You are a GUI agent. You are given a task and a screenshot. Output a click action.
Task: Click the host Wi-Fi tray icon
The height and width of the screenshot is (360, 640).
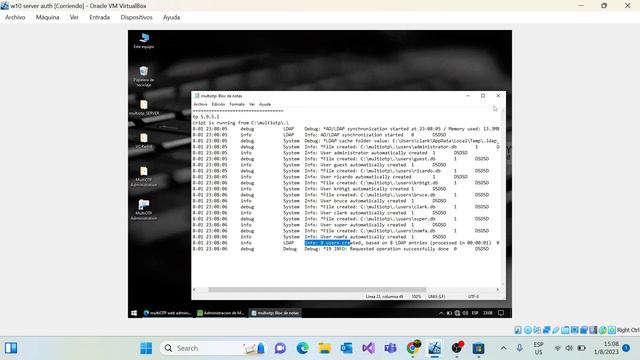pyautogui.click(x=557, y=348)
